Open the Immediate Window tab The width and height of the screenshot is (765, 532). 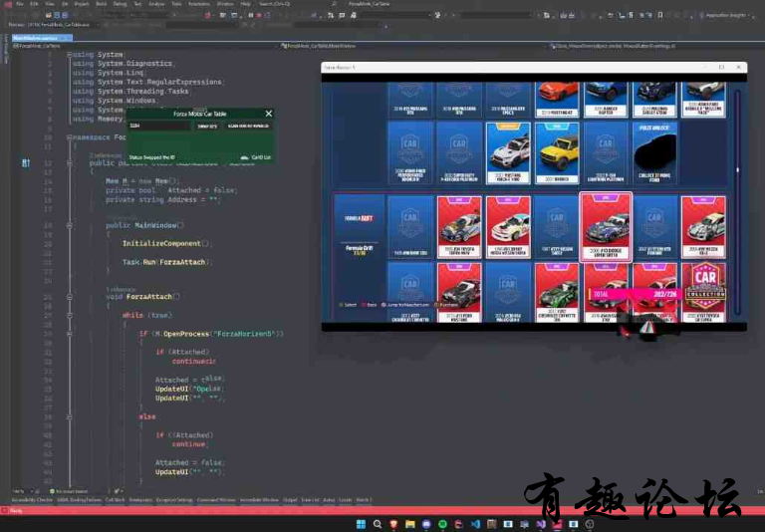pos(259,500)
